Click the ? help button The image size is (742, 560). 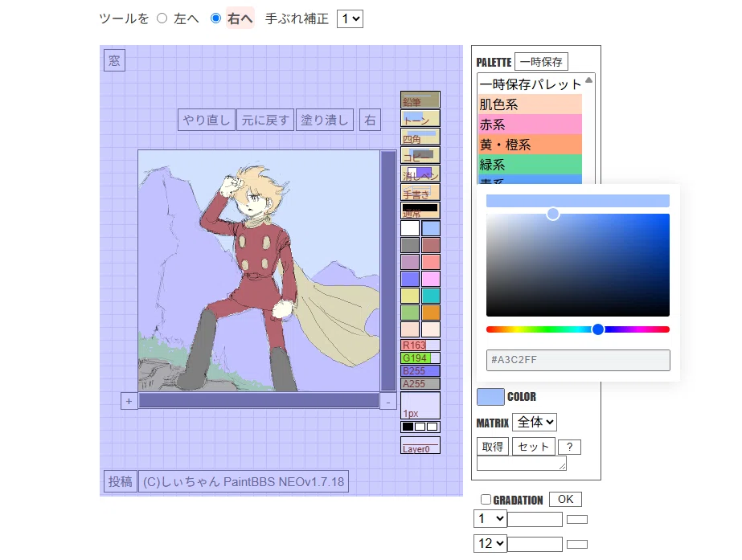tap(569, 447)
